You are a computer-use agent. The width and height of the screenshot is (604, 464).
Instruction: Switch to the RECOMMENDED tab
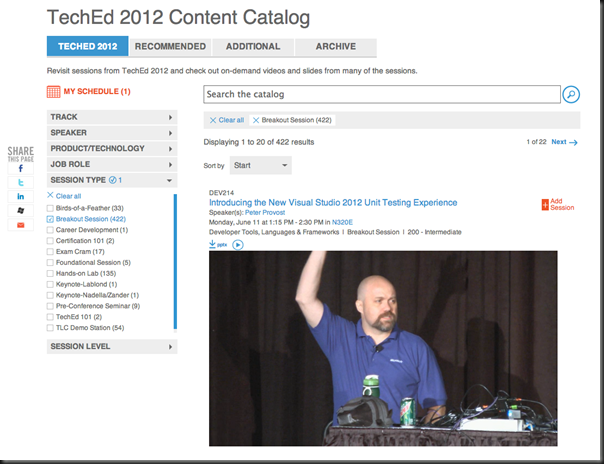coord(170,47)
